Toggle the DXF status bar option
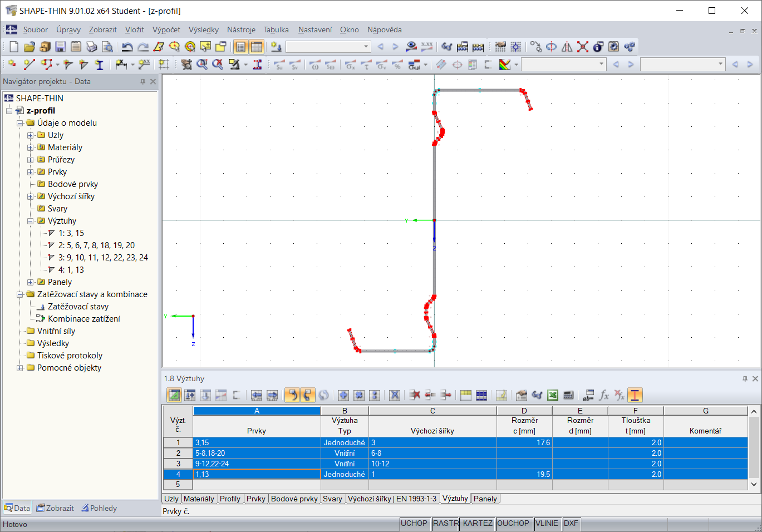Viewport: 762px width, 532px height. (571, 524)
